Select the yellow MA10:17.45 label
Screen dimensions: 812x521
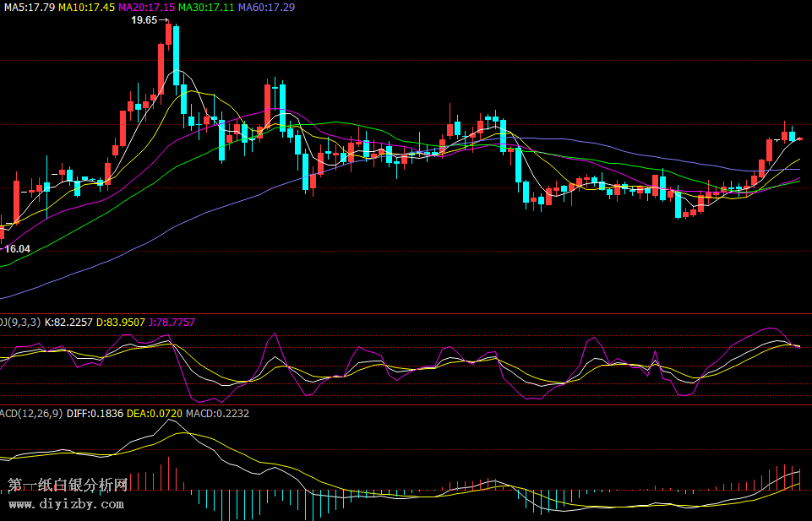(x=86, y=7)
